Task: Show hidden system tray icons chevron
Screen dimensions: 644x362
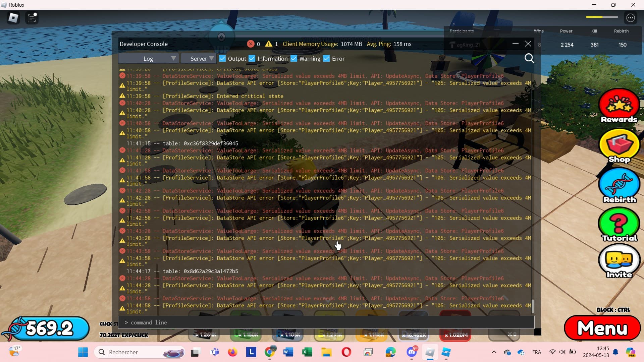Action: [494, 352]
